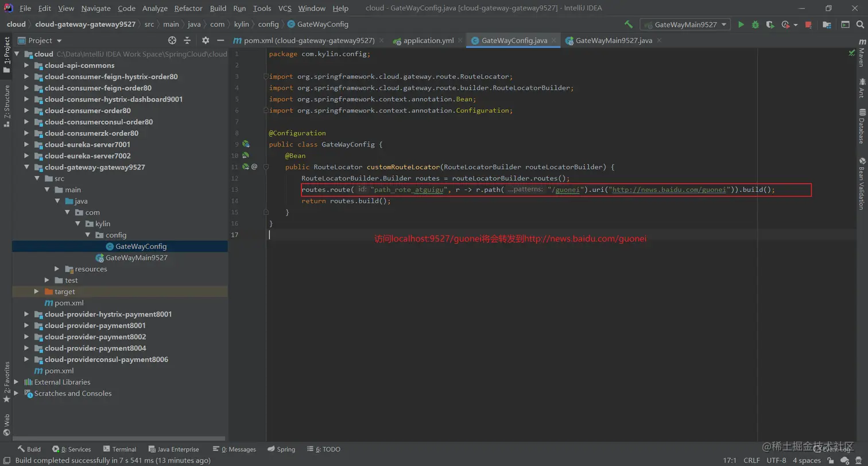The image size is (868, 466).
Task: Select GateWayMain9527 in project tree
Action: 136,258
